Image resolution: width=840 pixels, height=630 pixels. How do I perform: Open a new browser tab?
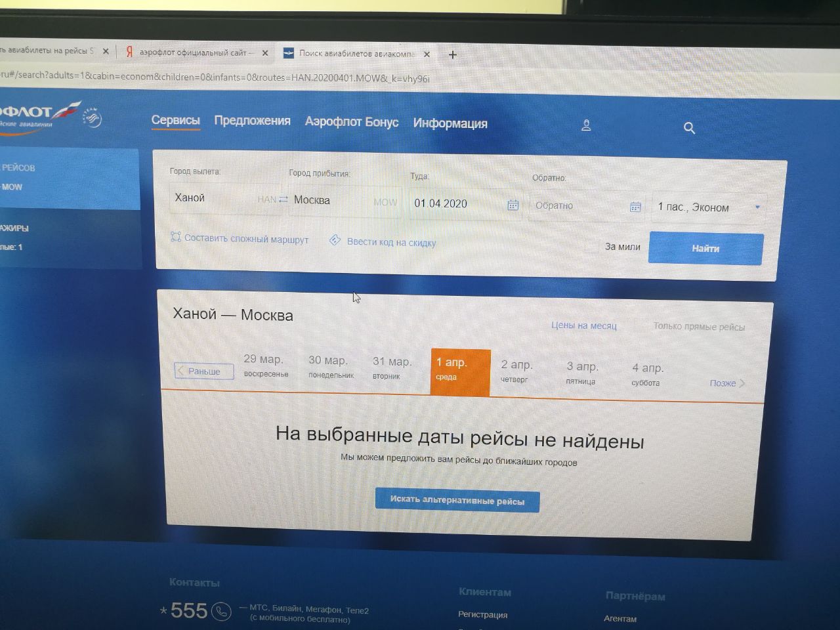[x=452, y=54]
